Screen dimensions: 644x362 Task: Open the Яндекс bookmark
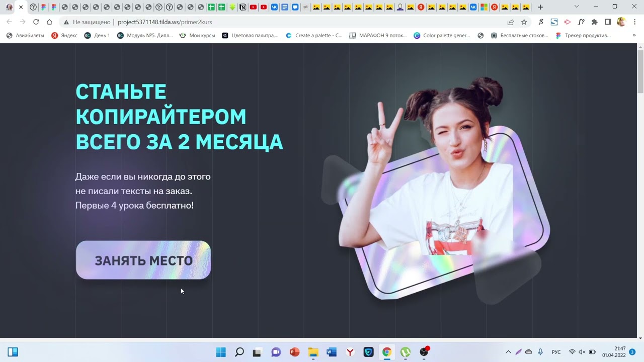pos(64,36)
